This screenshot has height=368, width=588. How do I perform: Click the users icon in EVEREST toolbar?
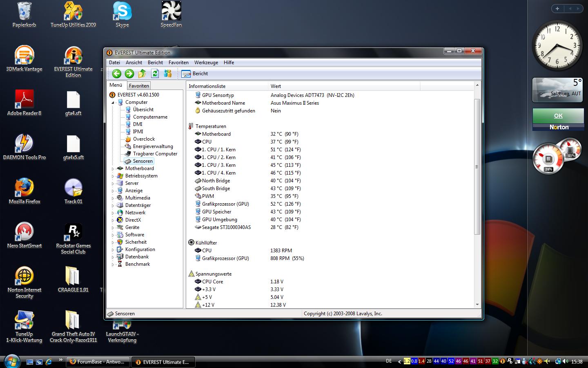pyautogui.click(x=167, y=74)
